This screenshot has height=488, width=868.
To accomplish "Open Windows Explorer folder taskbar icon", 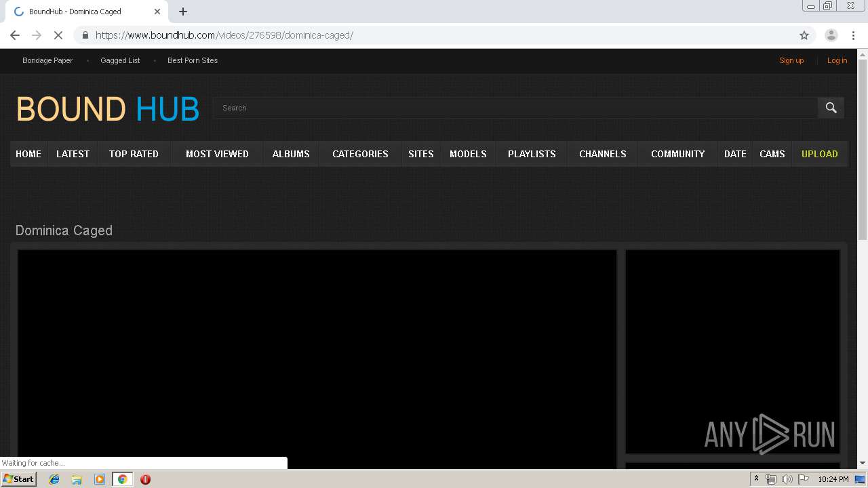I will point(77,479).
